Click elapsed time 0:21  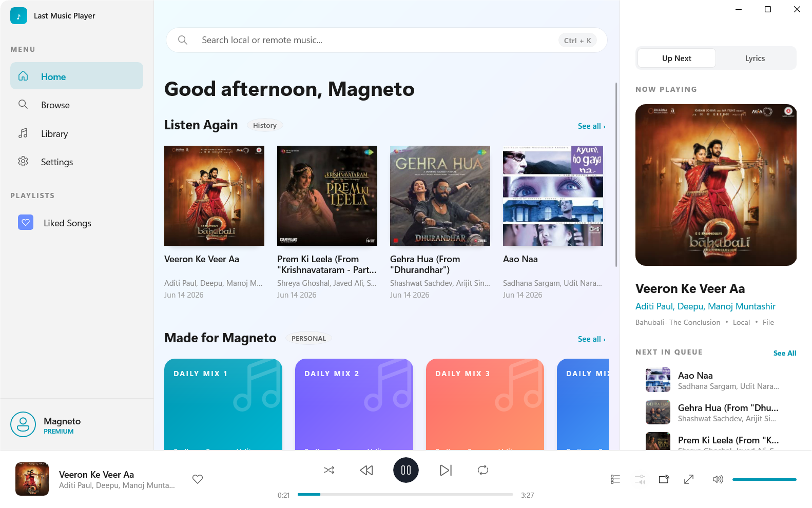(283, 495)
